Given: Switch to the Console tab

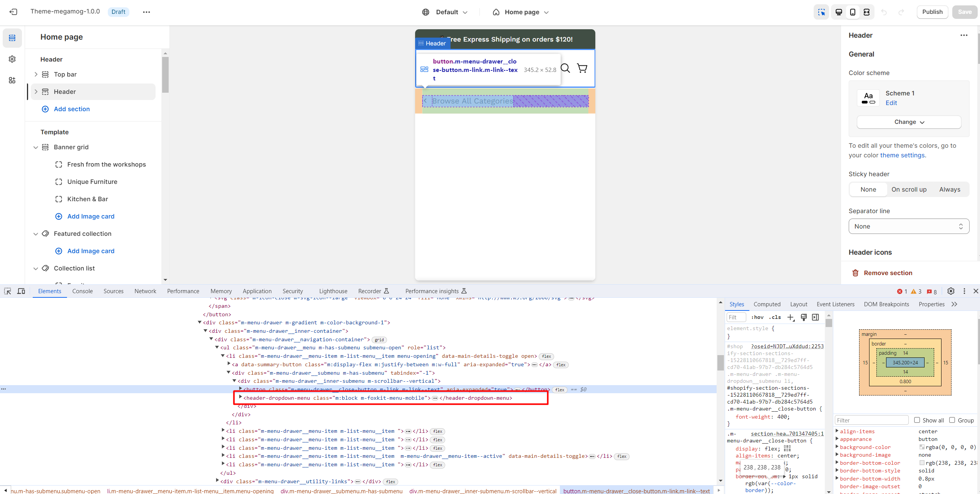Looking at the screenshot, I should coord(82,291).
